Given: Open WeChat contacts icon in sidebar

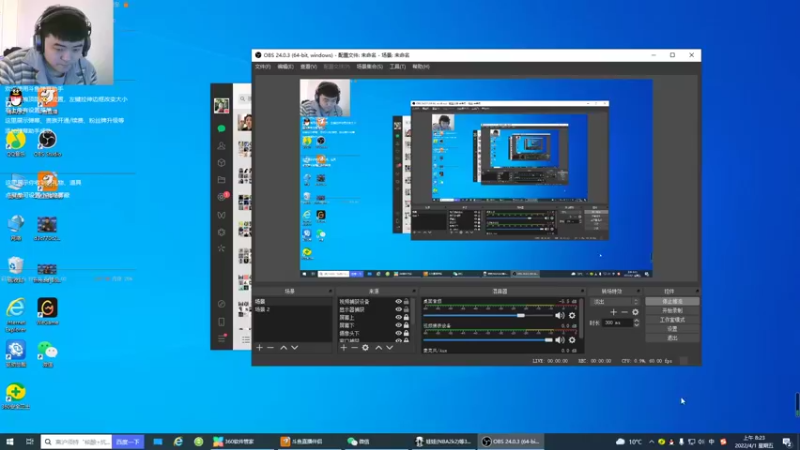Looking at the screenshot, I should click(221, 146).
